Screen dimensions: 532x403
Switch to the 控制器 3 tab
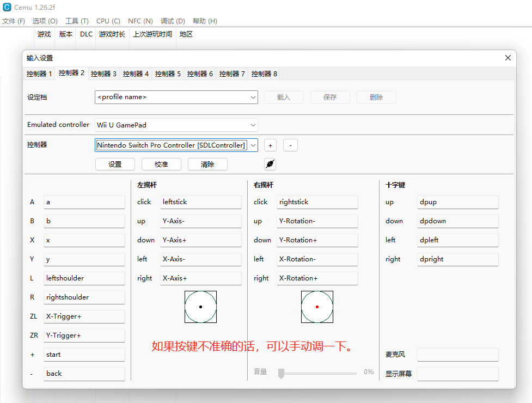[103, 73]
